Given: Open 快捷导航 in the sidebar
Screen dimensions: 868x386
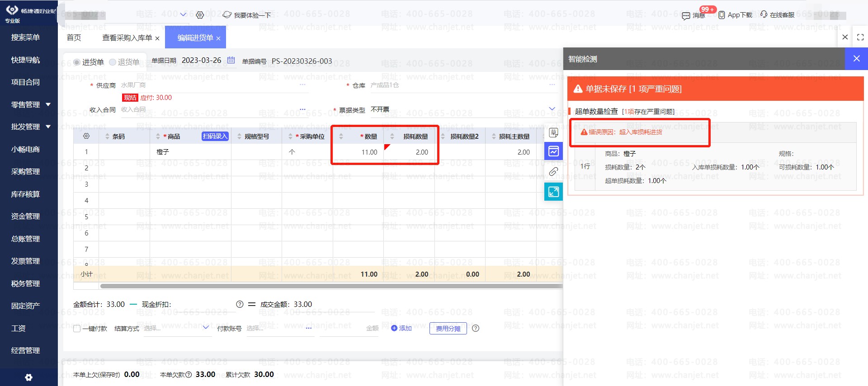Looking at the screenshot, I should pos(26,60).
